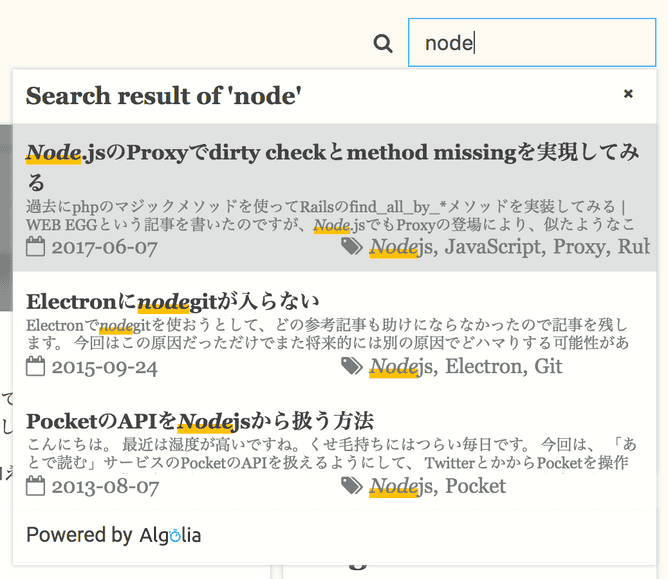Click calendar icon beside 2013-08-07
The width and height of the screenshot is (668, 579).
36,486
